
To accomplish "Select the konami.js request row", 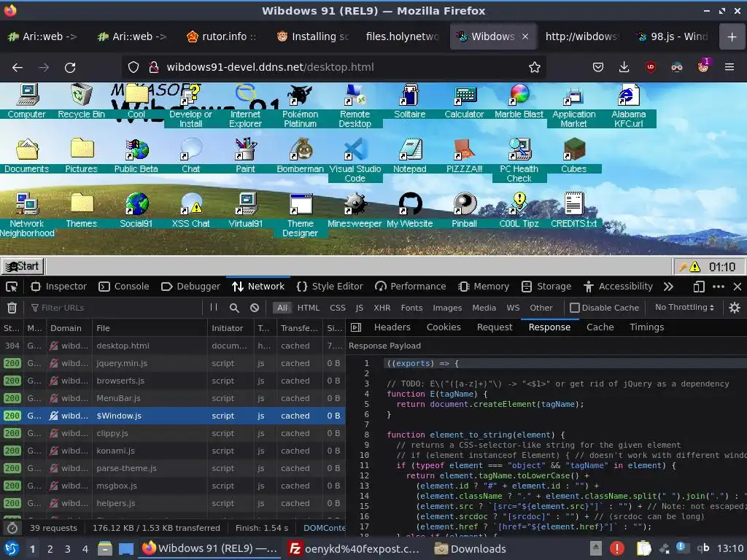I will coord(172,451).
